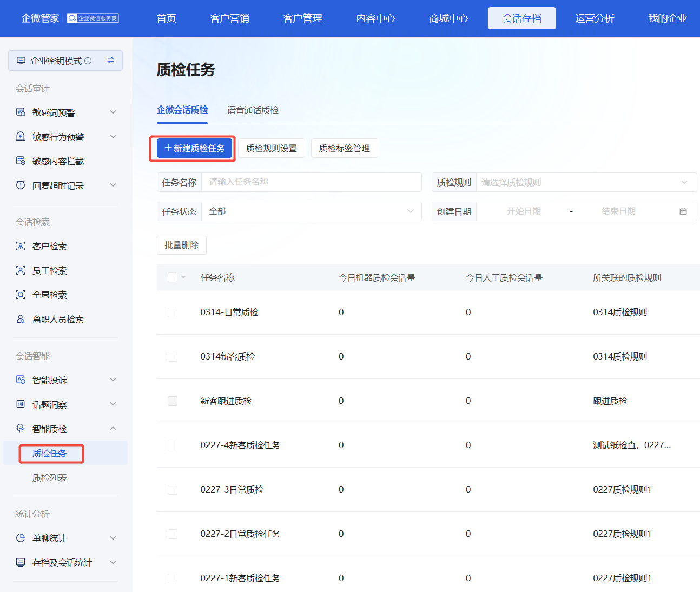Expand the 敏感行为预警 submenu chevron
700x592 pixels.
[113, 136]
